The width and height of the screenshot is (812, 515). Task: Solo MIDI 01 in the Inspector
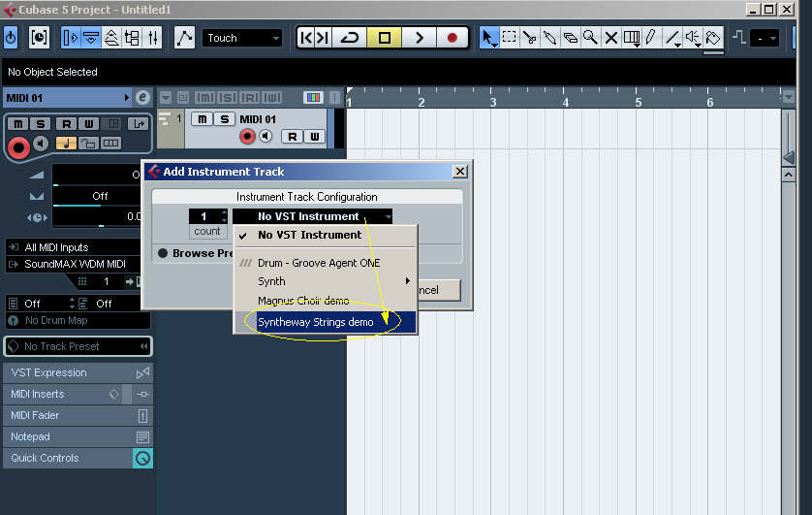[x=40, y=124]
